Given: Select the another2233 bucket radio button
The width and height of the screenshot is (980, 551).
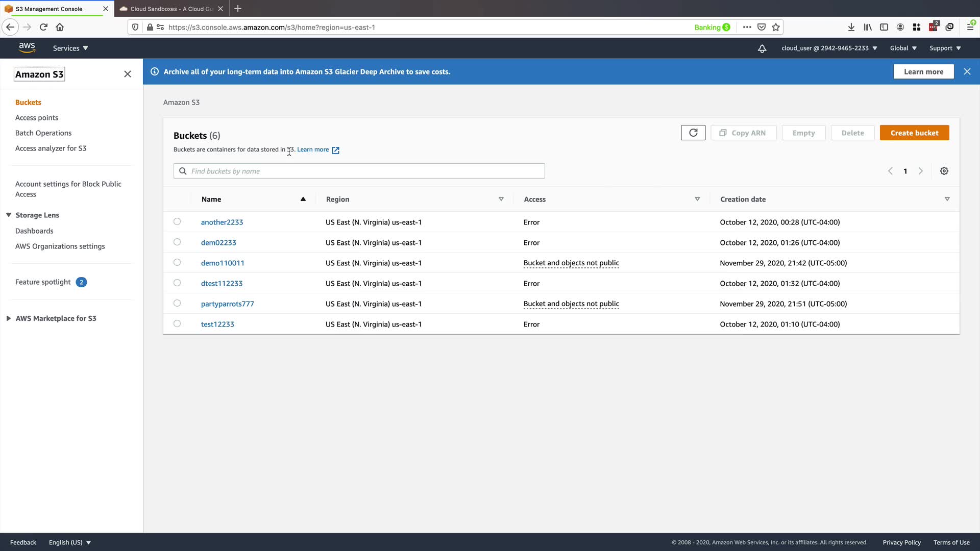Looking at the screenshot, I should pos(177,222).
